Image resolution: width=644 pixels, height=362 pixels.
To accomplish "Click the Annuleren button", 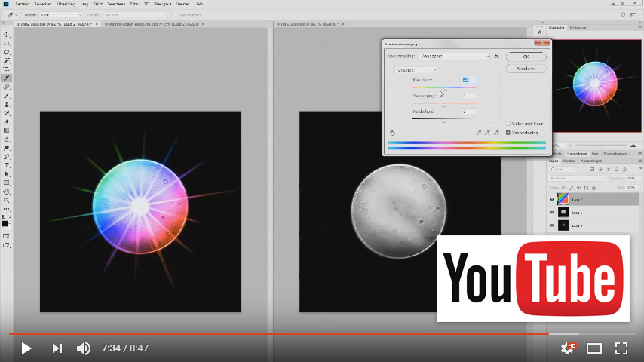I will (x=526, y=68).
